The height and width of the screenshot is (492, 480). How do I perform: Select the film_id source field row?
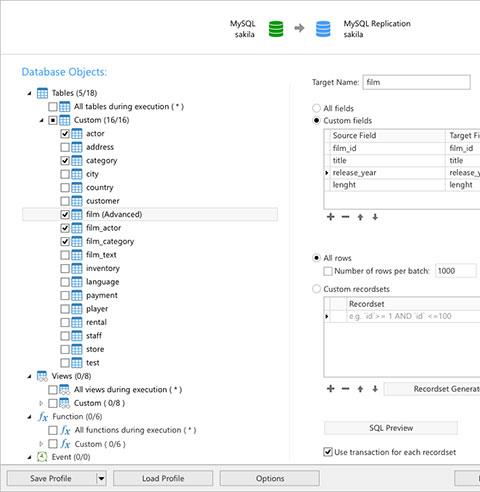[x=402, y=148]
